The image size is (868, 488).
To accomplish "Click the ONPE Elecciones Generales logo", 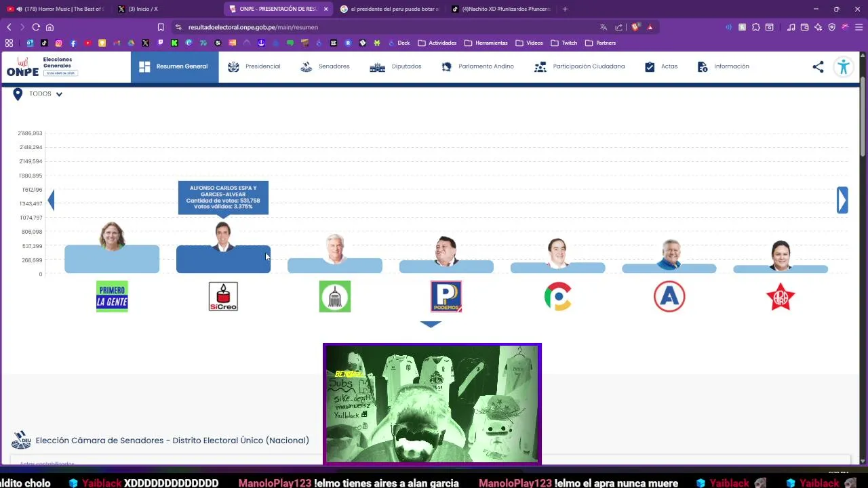I will 42,66.
